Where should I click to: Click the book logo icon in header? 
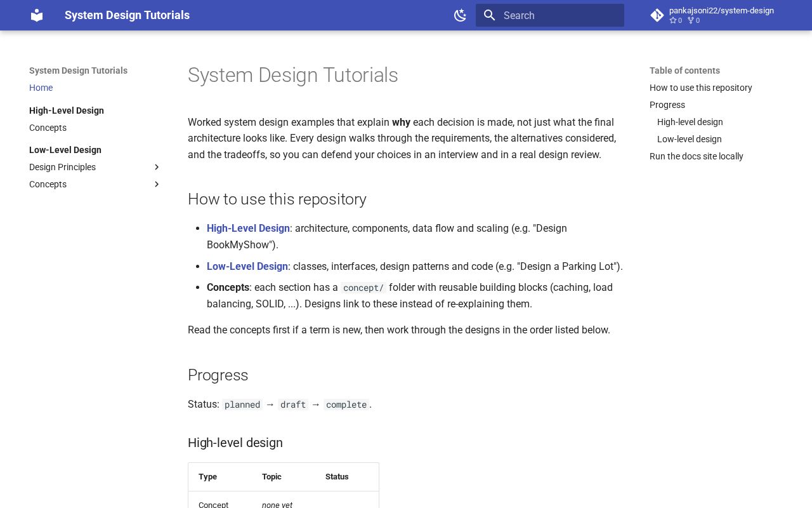click(37, 15)
